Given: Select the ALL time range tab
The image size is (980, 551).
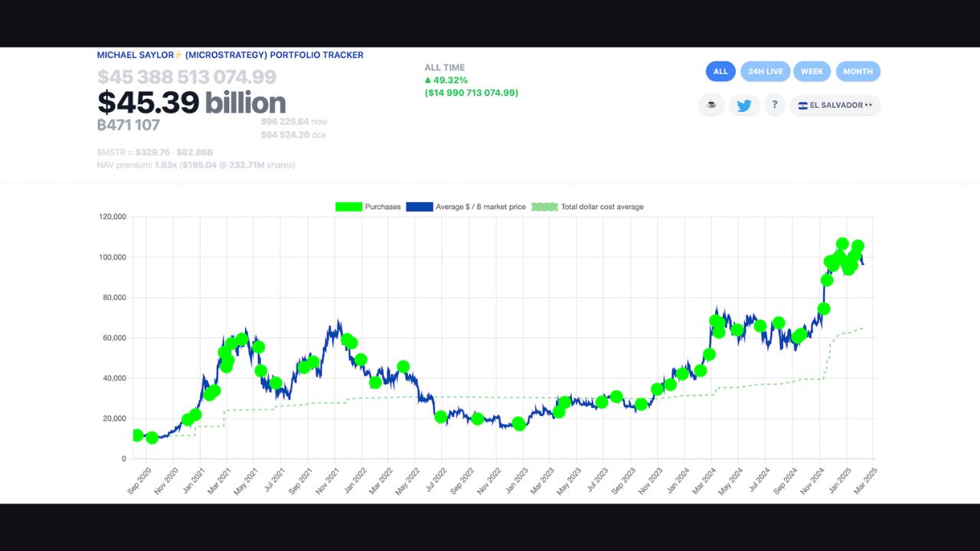Looking at the screenshot, I should tap(720, 71).
